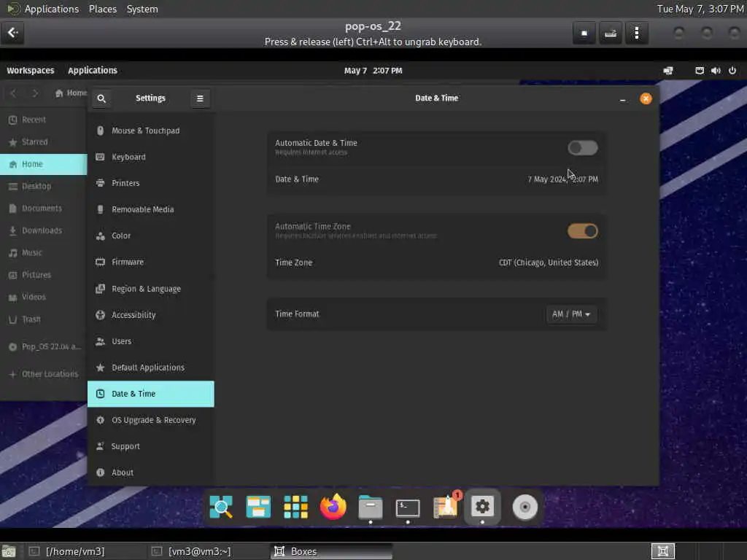Open Support settings panel
Screen dimensions: 747x560
point(151,446)
